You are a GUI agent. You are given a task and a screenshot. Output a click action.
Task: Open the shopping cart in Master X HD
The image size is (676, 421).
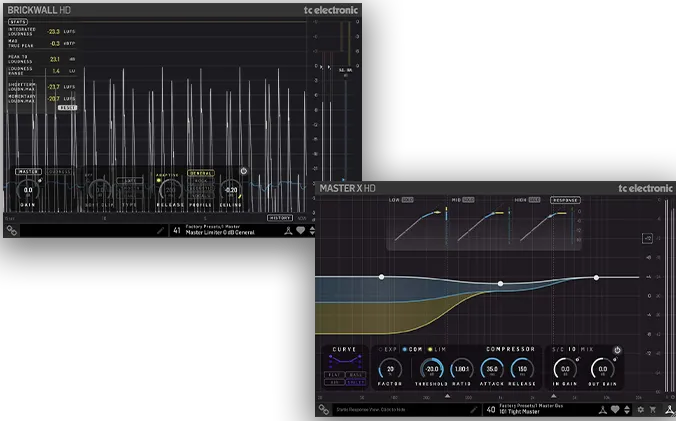tap(653, 409)
